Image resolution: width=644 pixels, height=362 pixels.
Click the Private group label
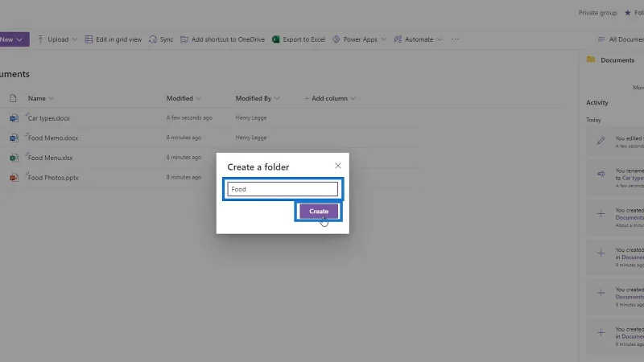pos(597,13)
